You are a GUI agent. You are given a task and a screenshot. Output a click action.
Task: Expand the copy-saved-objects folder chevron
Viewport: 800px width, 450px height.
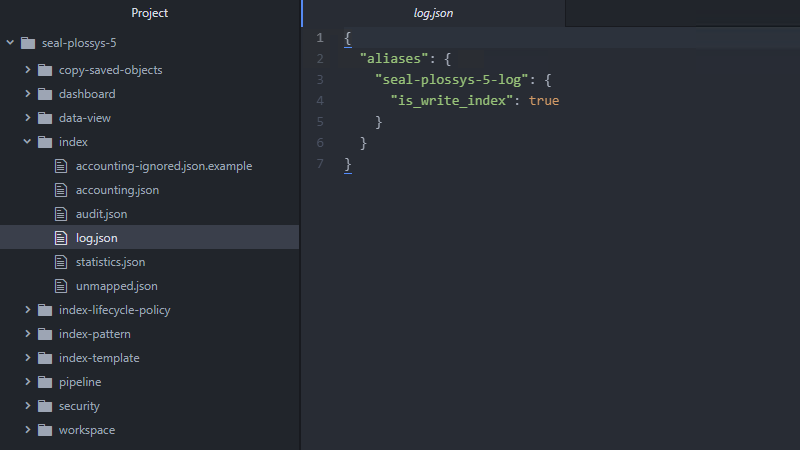click(28, 70)
